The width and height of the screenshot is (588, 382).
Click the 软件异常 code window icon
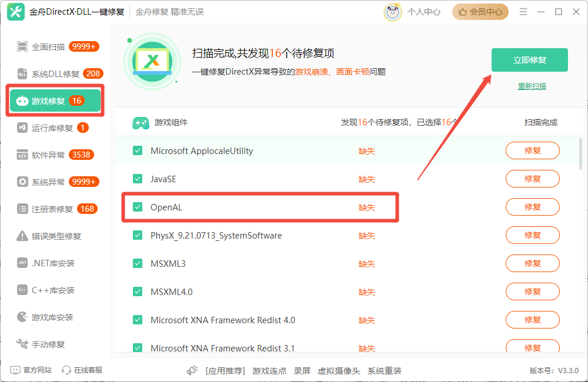coord(22,155)
